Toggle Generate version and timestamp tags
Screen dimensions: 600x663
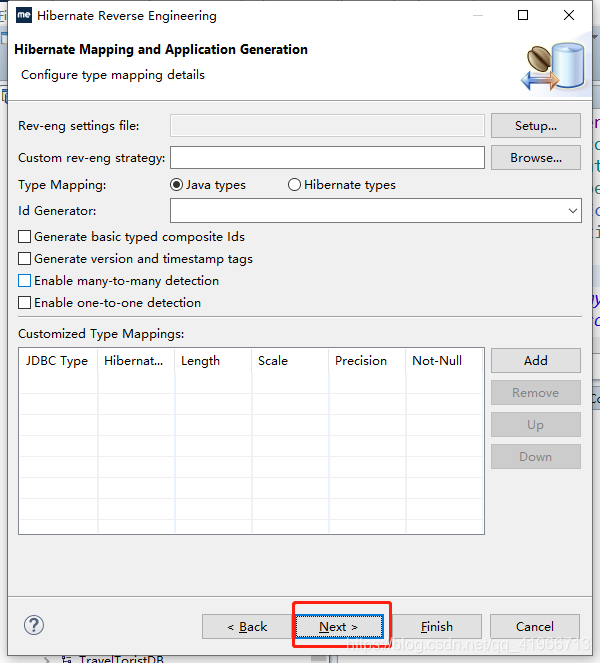click(x=25, y=259)
